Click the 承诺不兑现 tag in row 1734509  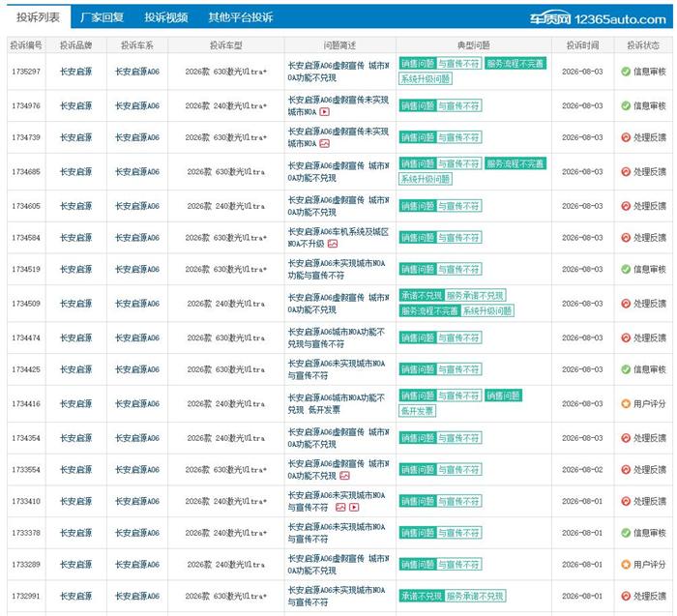coord(422,296)
